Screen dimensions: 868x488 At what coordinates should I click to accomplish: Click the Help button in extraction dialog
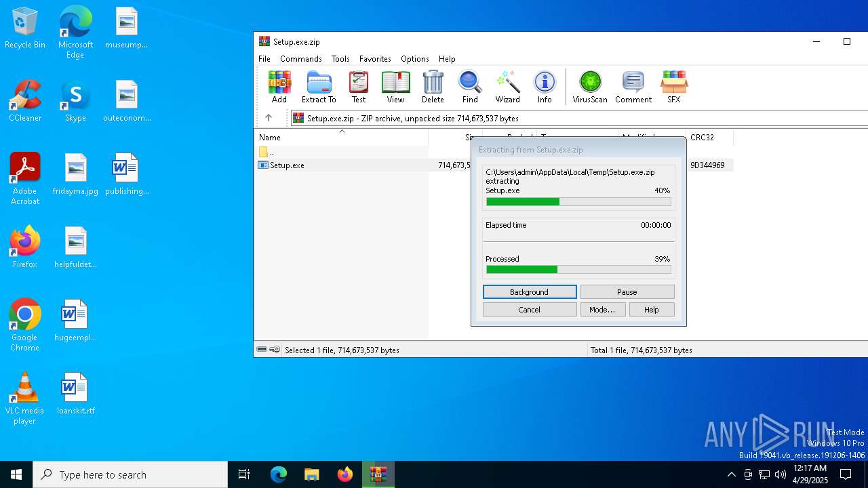click(652, 310)
